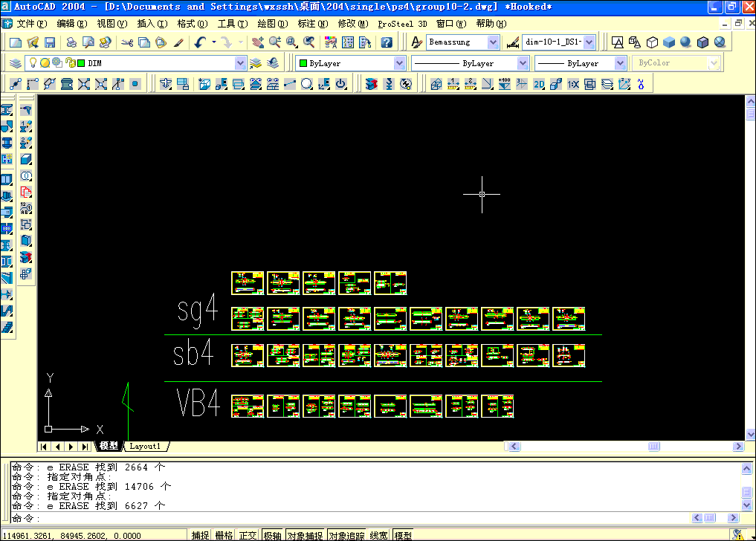Viewport: 756px width, 541px height.
Task: Activate Match Properties brush icon
Action: pos(178,42)
